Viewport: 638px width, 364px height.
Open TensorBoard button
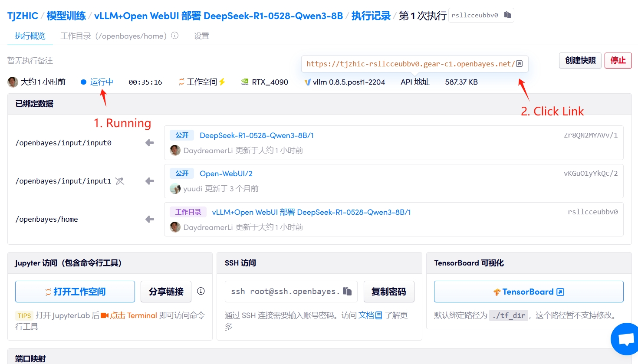tap(529, 292)
